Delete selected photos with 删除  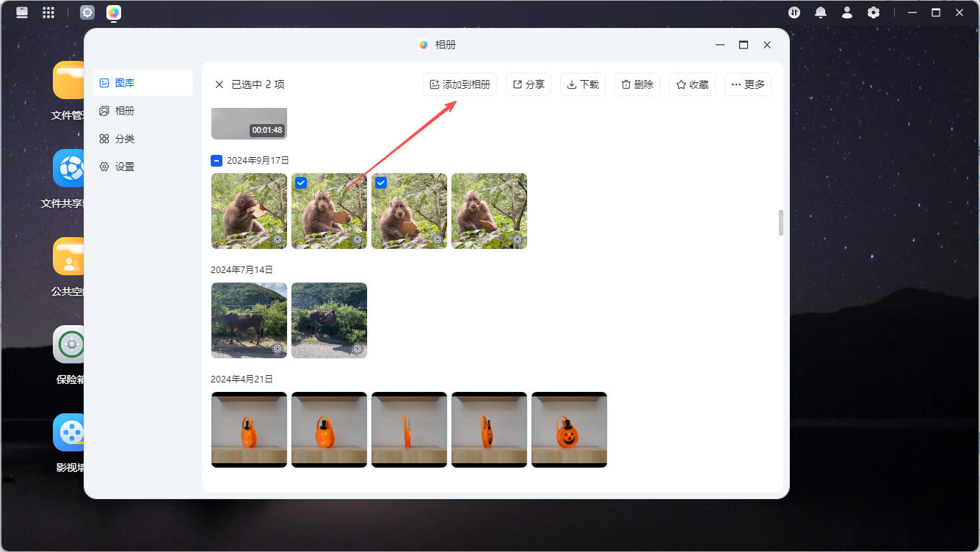(x=637, y=84)
